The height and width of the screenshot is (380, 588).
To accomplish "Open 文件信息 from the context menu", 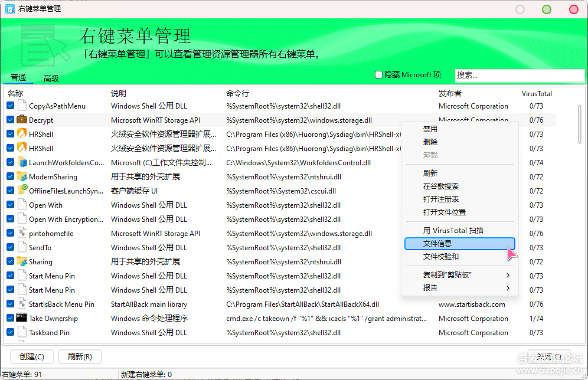I will [460, 244].
